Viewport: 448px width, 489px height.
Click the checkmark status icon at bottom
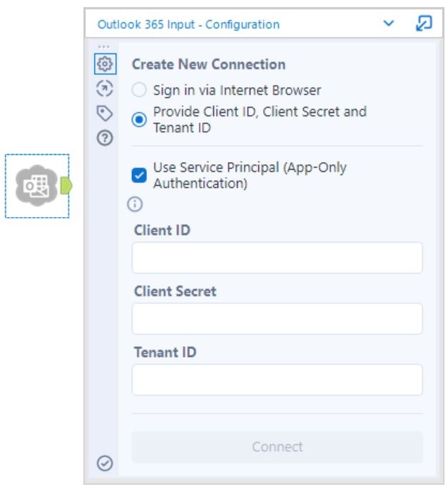[x=105, y=463]
